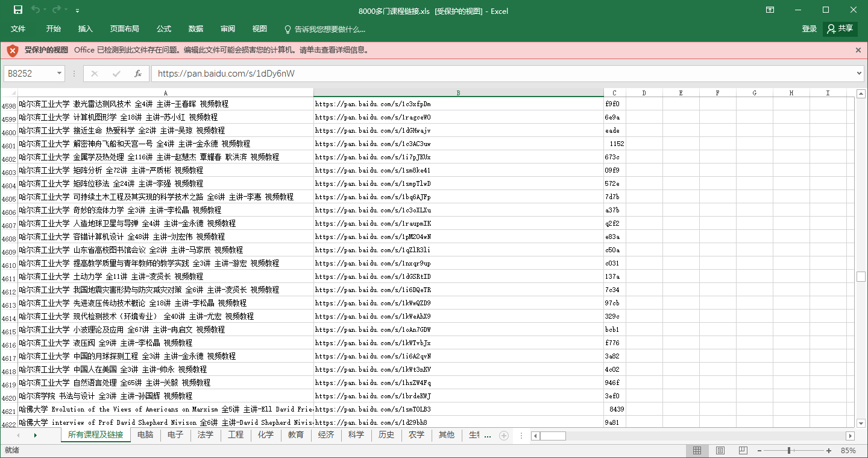Click vertical scrollbar up arrow
The height and width of the screenshot is (458, 868).
(861, 94)
